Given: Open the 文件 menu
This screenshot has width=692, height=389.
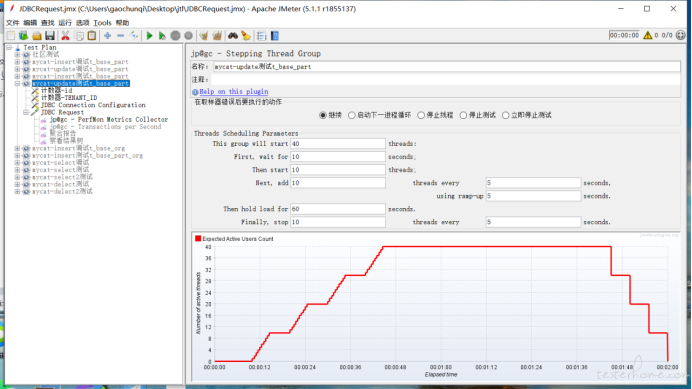Looking at the screenshot, I should click(12, 23).
